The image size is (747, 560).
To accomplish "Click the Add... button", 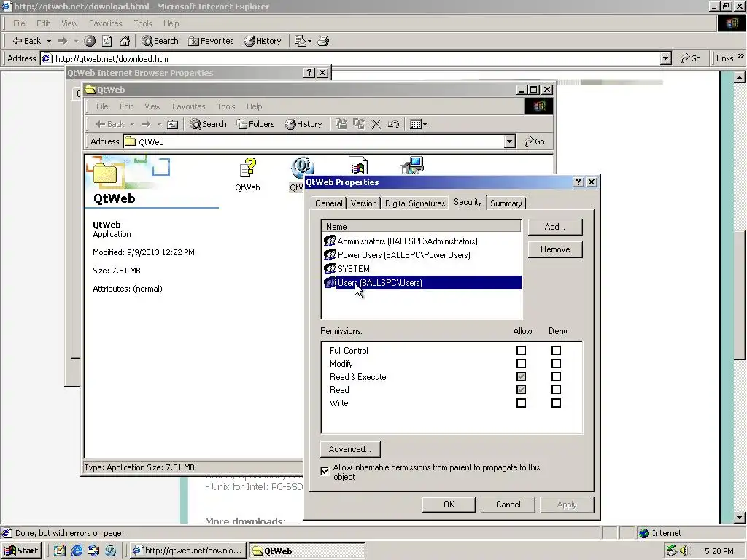I will 555,227.
